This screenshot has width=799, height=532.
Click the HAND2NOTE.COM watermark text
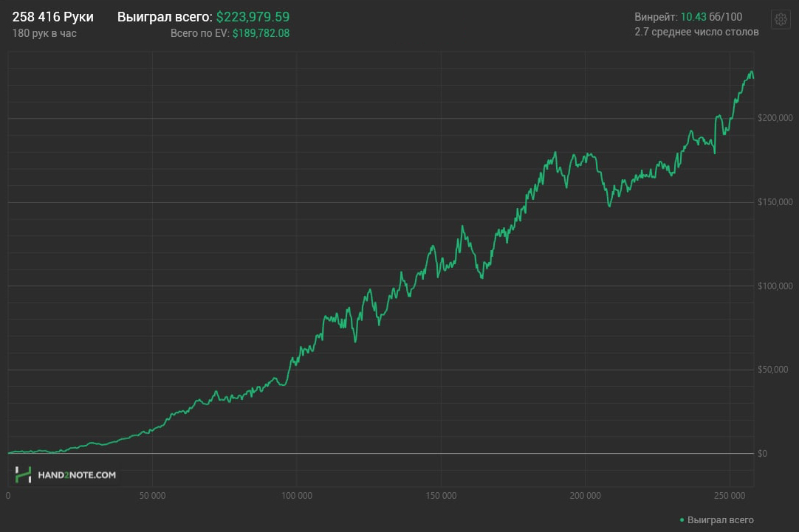point(77,475)
